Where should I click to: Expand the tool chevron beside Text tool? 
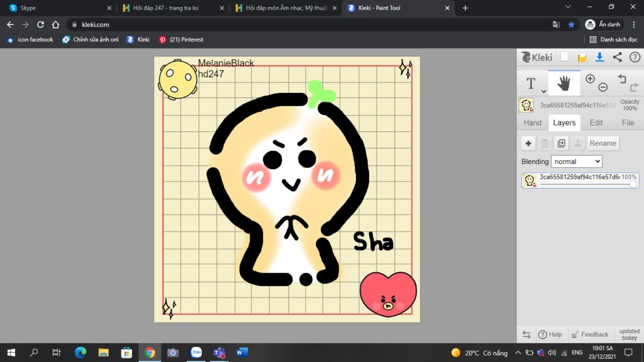(x=543, y=91)
